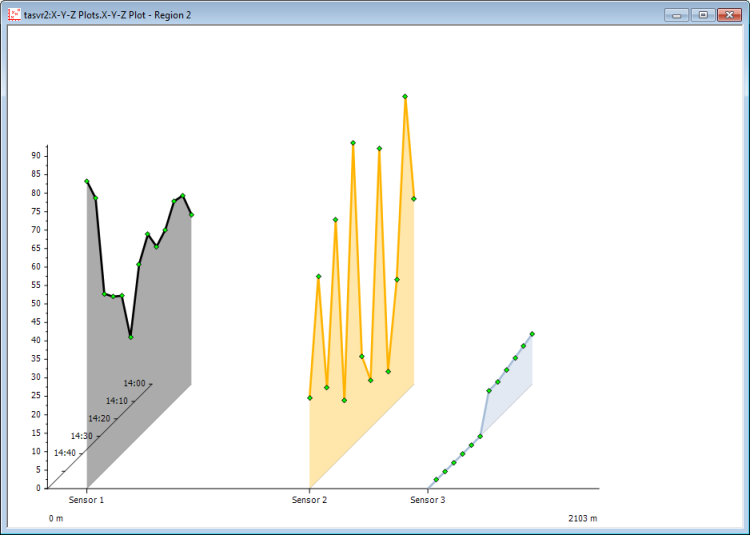Minimize the X-Y-Z Plot window

click(676, 15)
